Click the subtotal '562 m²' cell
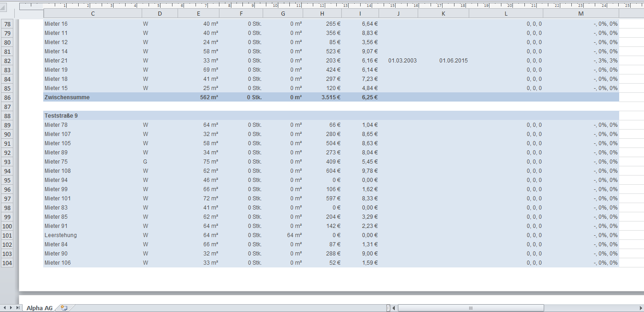 tap(198, 97)
